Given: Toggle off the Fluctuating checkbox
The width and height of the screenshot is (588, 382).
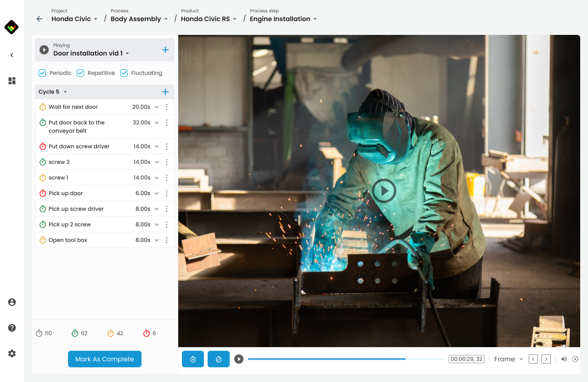Looking at the screenshot, I should tap(124, 73).
